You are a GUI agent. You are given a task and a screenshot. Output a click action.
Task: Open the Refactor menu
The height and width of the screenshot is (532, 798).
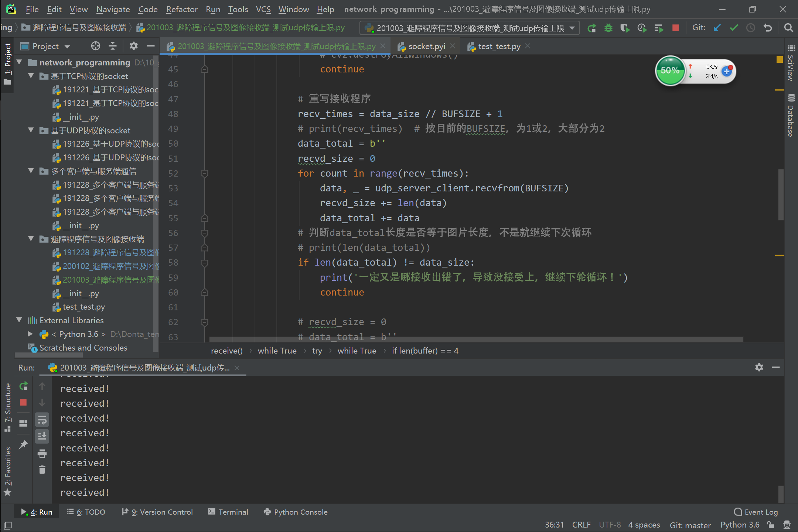182,9
